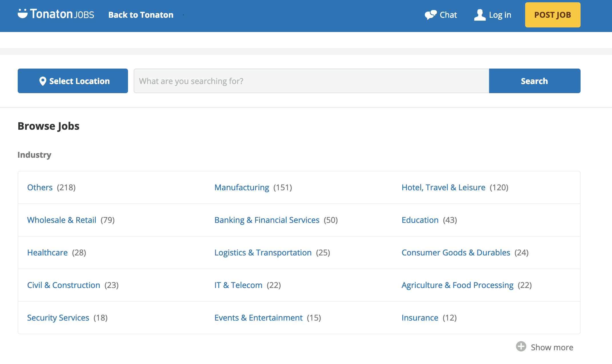Browse Hotel, Travel & Leisure jobs
Screen dimensions: 612x364
tap(443, 187)
